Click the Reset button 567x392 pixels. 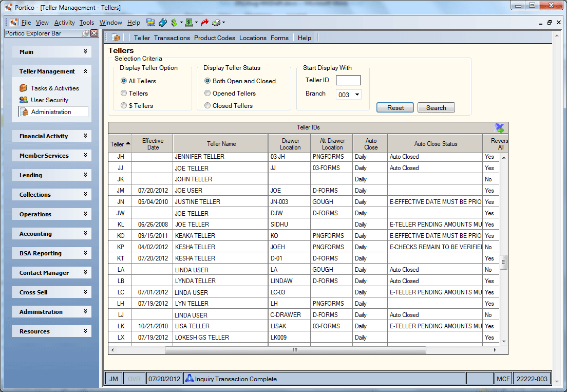[395, 107]
